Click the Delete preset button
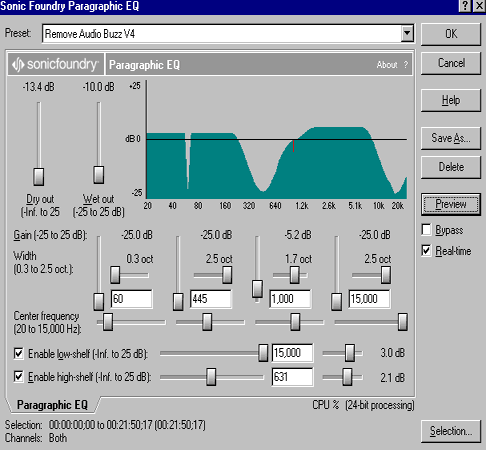This screenshot has width=486, height=450. pos(451,167)
